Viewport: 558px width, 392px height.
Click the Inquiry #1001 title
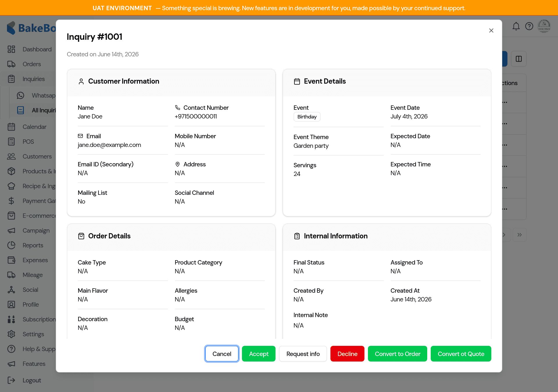[x=94, y=37]
